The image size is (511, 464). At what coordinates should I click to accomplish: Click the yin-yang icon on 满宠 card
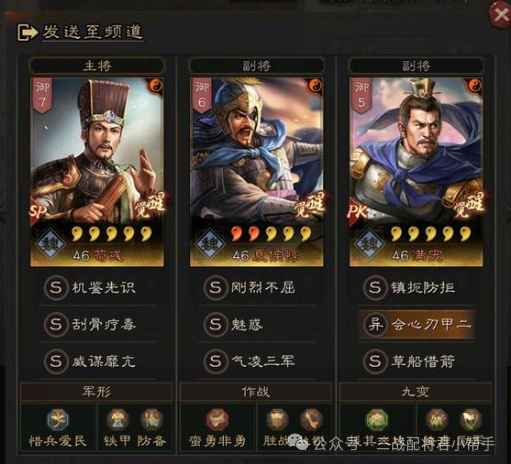[473, 86]
